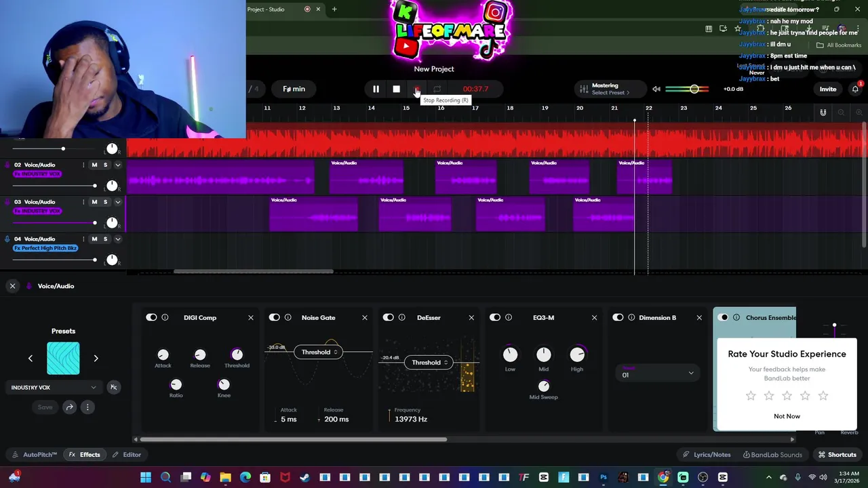
Task: Go to next preset arrow
Action: [96, 358]
